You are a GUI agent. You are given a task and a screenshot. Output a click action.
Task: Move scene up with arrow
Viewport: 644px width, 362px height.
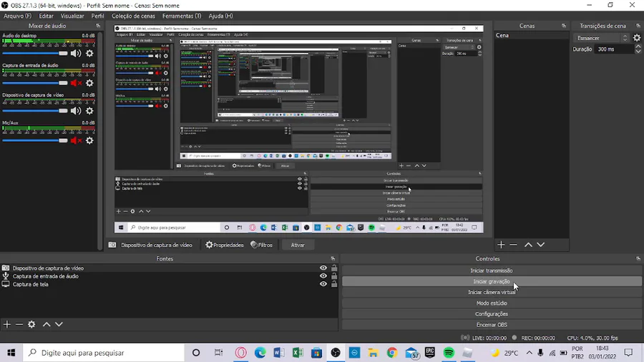click(528, 245)
